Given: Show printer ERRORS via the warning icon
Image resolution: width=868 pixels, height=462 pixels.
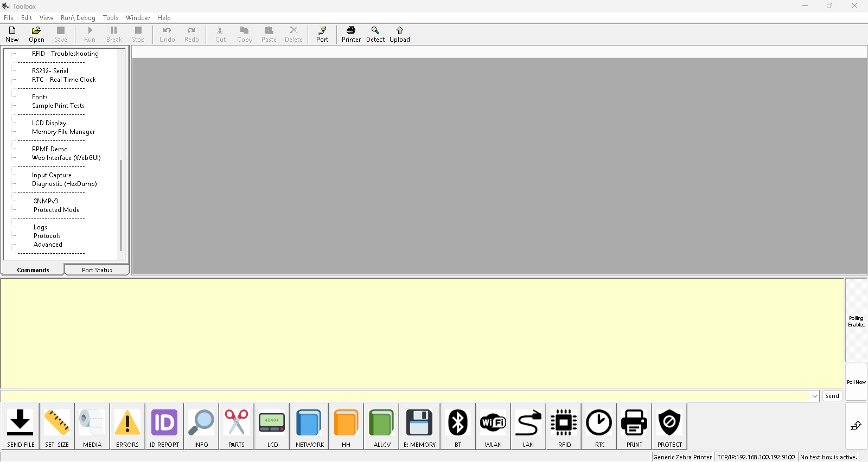Looking at the screenshot, I should click(127, 426).
